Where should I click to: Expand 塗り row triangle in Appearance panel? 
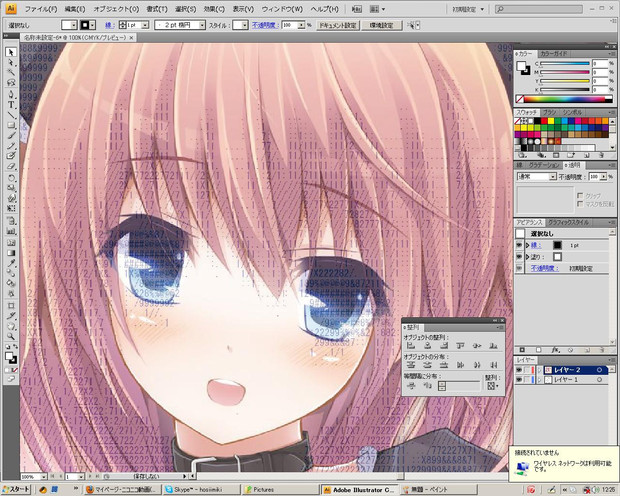point(527,257)
